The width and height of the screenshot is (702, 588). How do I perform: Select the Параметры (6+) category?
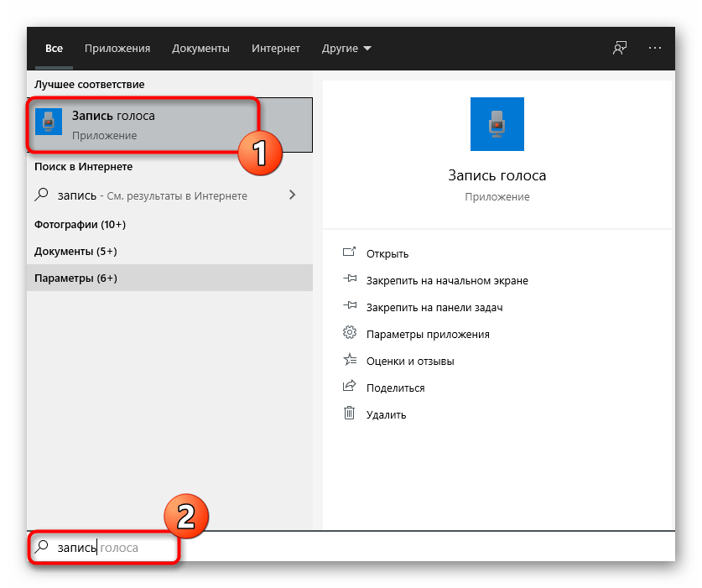click(75, 278)
